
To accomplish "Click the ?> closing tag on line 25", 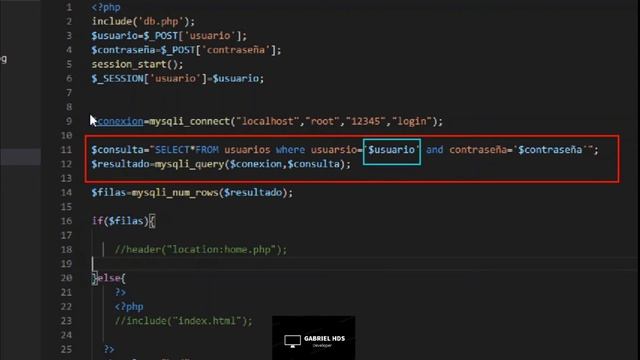I will coord(109,349).
